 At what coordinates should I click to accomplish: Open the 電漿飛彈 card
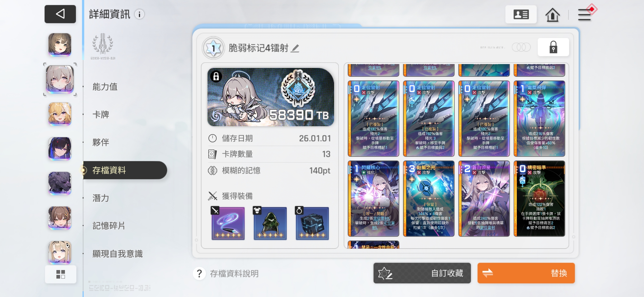(539, 119)
